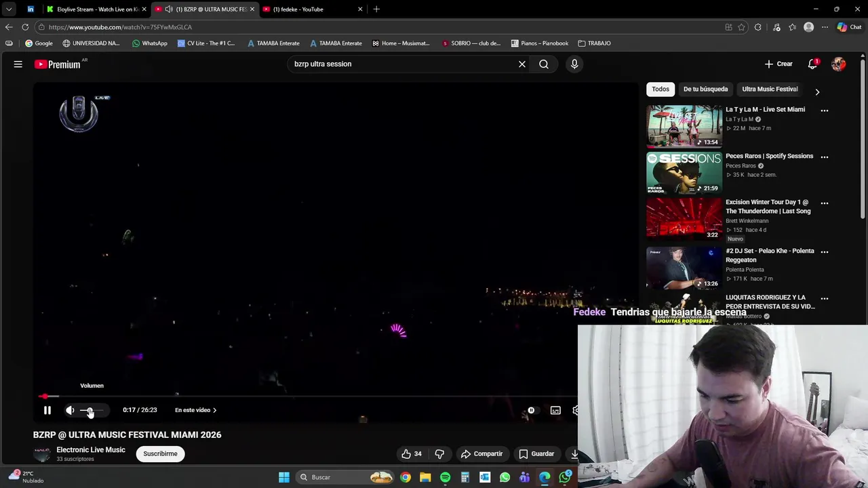Image resolution: width=868 pixels, height=488 pixels.
Task: Select the 'Todos' filter chip
Action: point(660,89)
